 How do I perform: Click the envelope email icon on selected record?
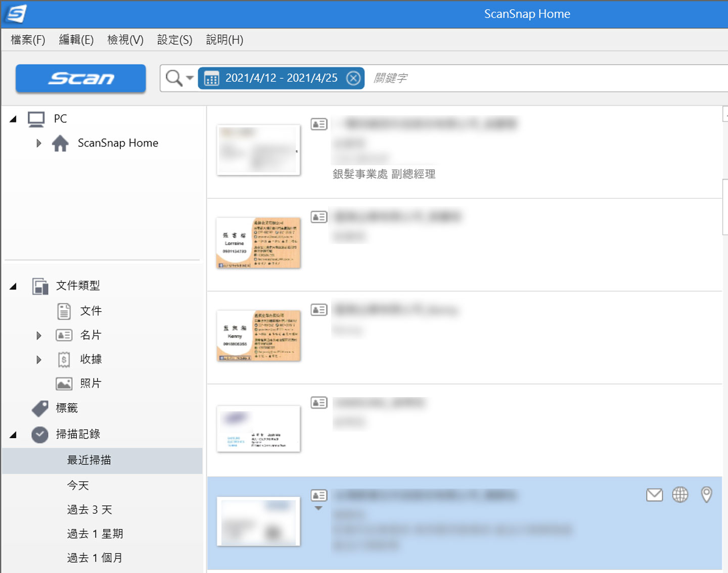coord(654,495)
